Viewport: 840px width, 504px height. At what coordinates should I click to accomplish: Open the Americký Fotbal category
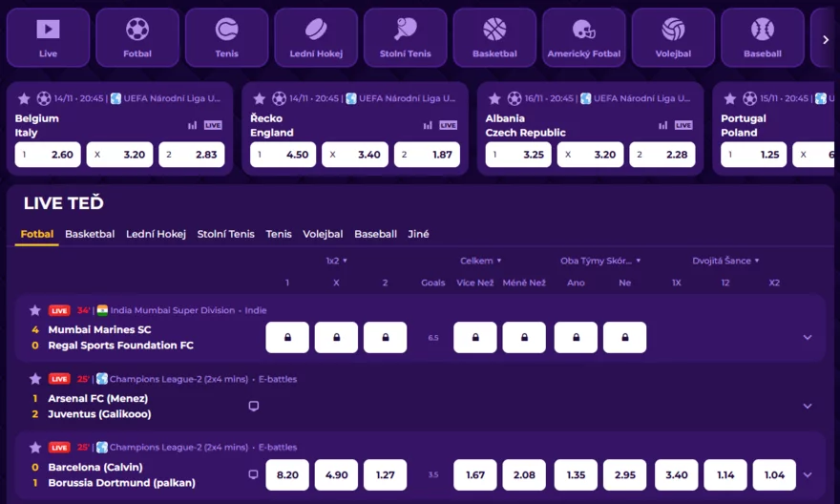point(583,38)
